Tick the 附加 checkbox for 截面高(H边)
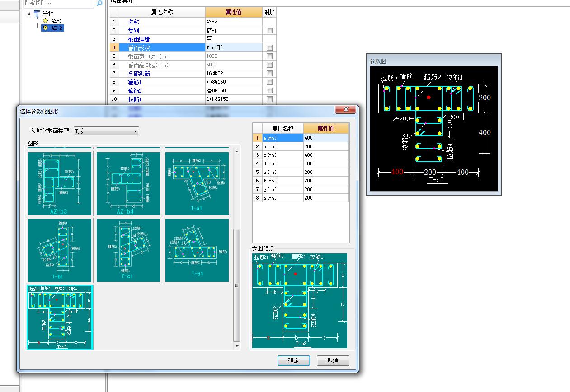570x392 pixels. pyautogui.click(x=269, y=65)
